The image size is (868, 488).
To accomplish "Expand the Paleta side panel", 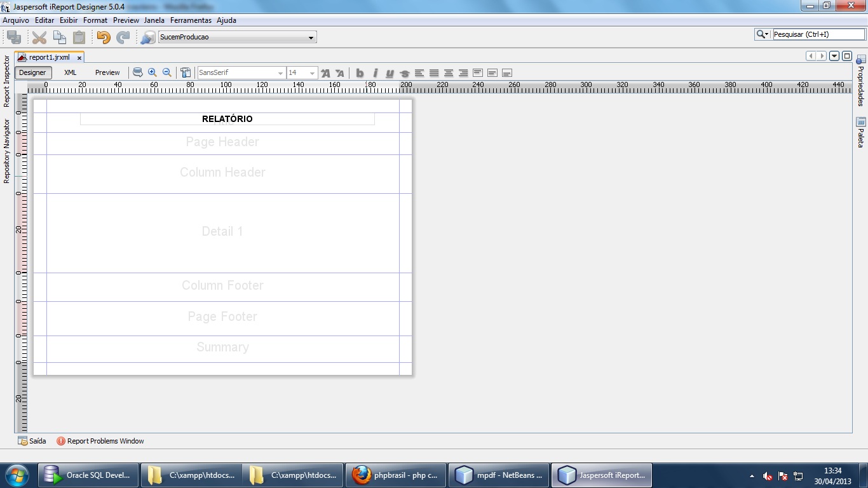I will coord(861,132).
